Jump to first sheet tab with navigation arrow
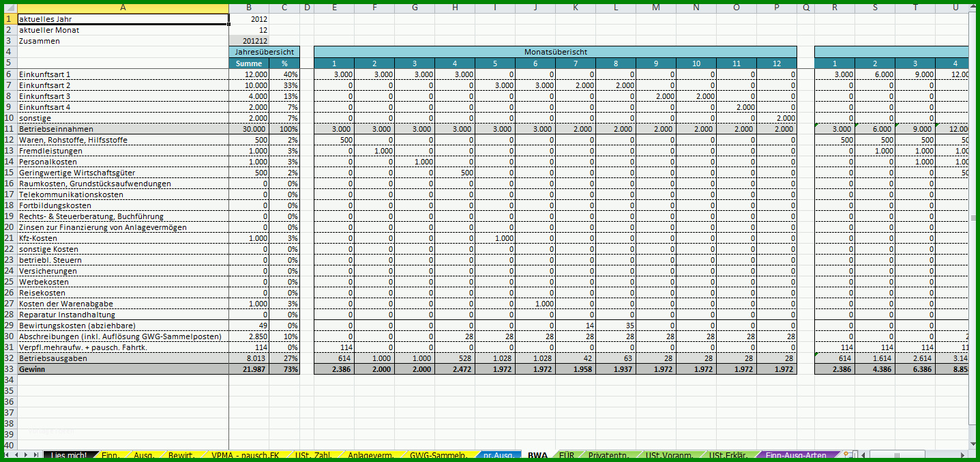This screenshot has width=980, height=462. [x=8, y=454]
